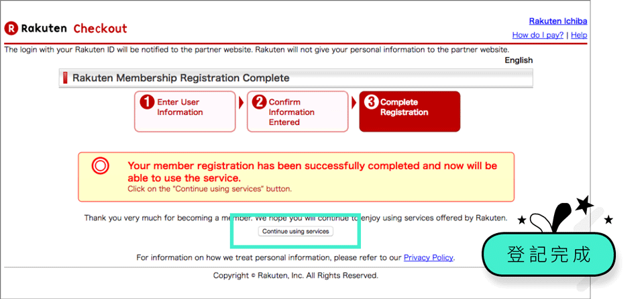Select step 1 Enter User Information

185,112
